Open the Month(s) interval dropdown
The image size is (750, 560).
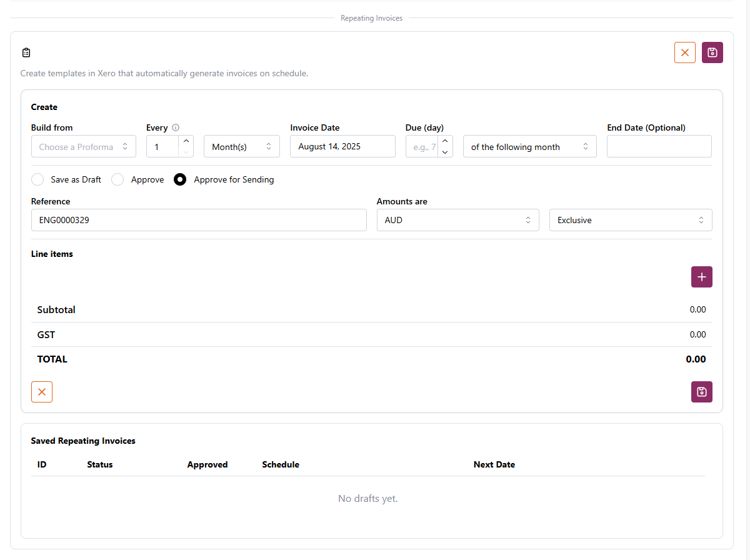(x=241, y=147)
